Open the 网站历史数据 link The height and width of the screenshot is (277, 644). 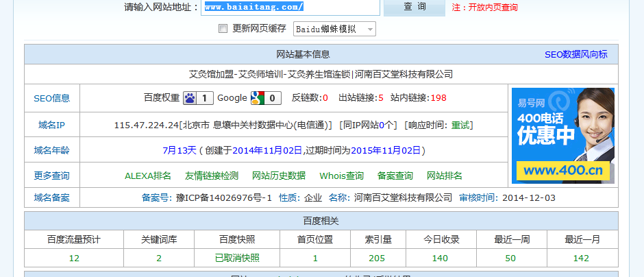point(279,176)
